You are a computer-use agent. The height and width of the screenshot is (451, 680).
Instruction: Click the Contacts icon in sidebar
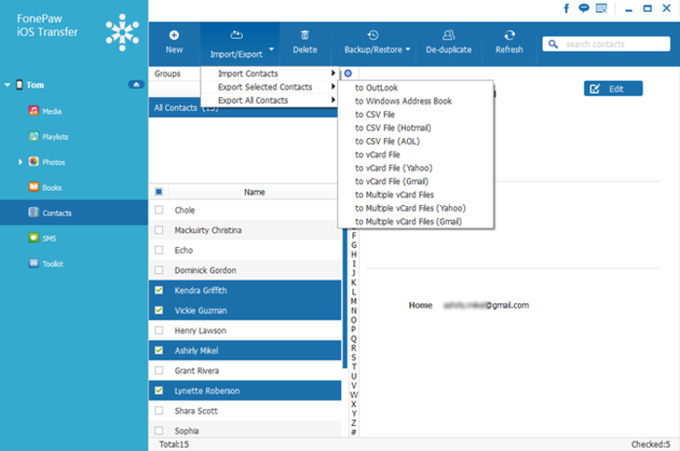[34, 212]
